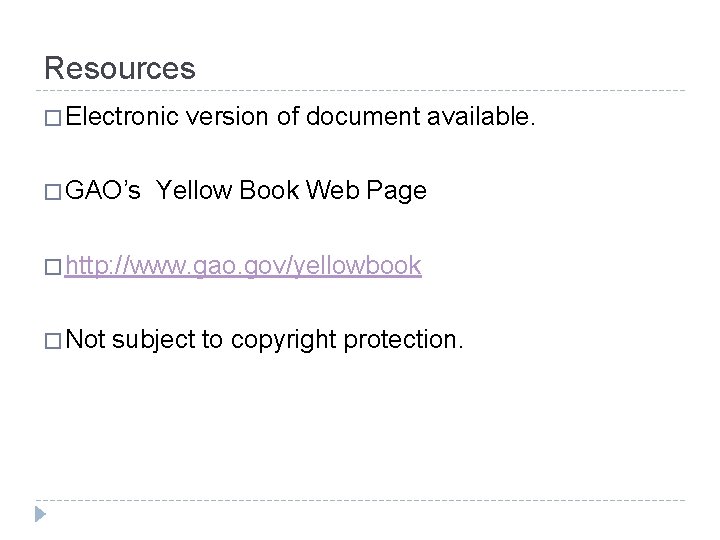
Task: Click the word copyright
Action: click(285, 339)
